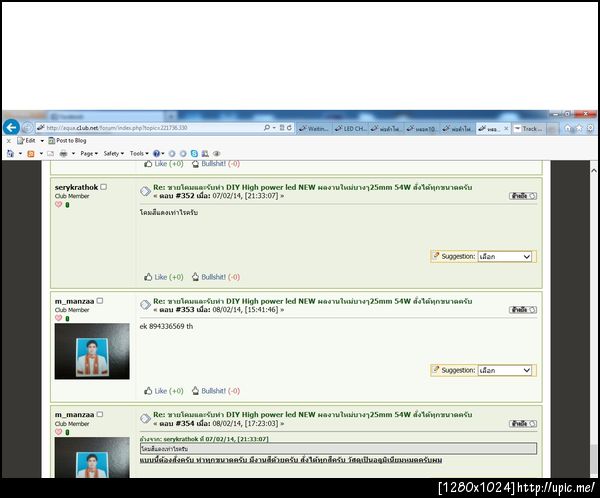Click Bullshit thumbs-down icon on post #353
The image size is (600, 498).
[195, 391]
